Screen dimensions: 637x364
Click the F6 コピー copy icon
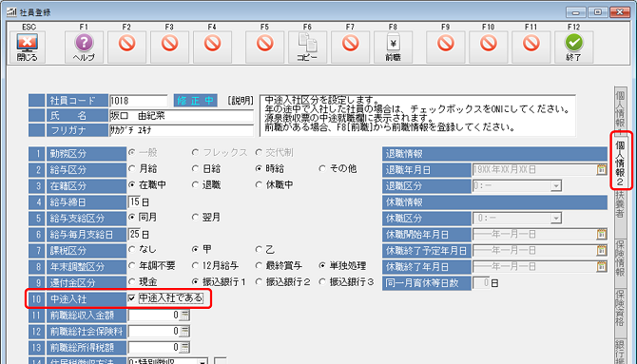[x=307, y=47]
